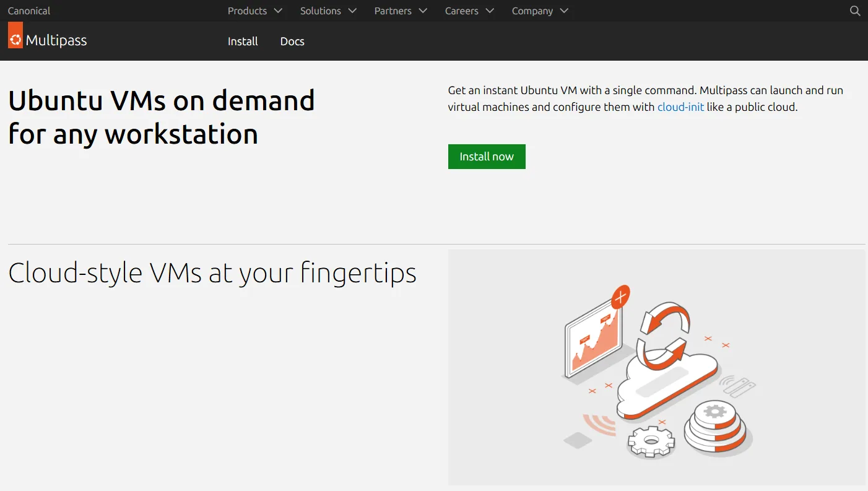
Task: Click the cloud illustration image
Action: tap(657, 367)
